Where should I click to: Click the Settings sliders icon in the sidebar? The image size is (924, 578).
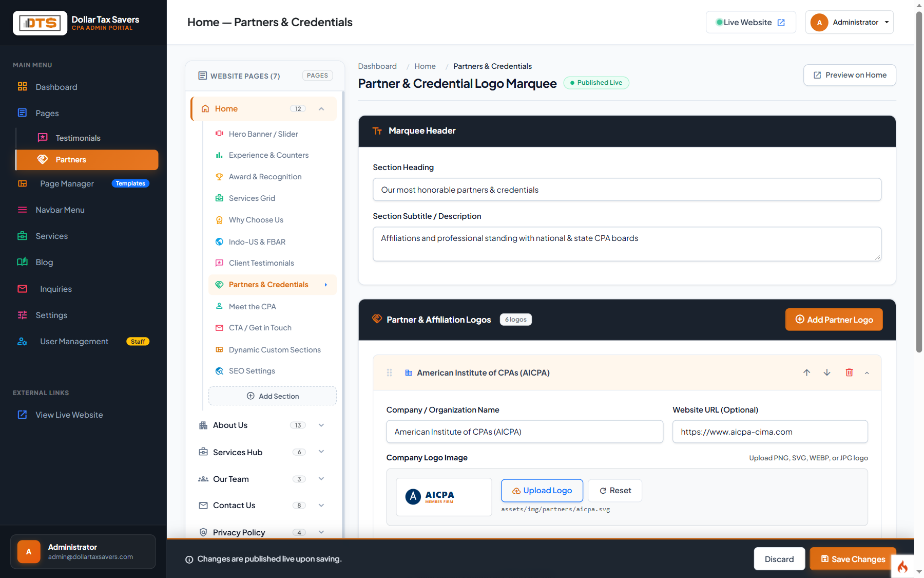point(22,315)
